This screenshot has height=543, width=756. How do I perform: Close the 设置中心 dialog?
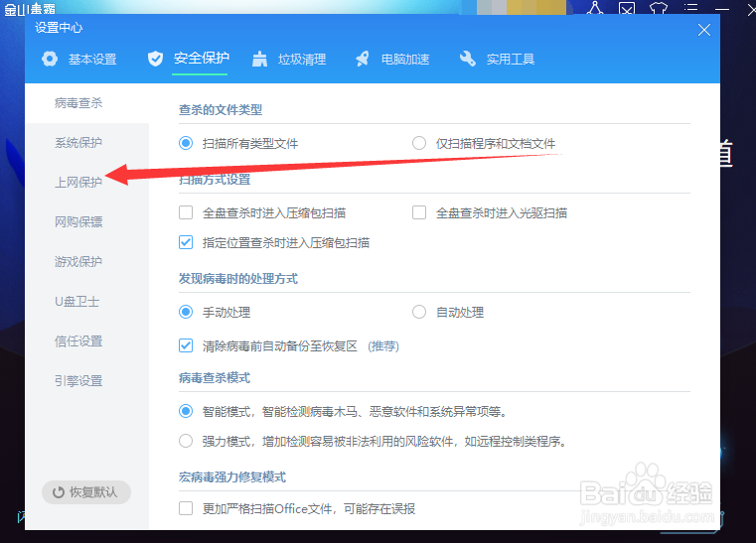[x=704, y=30]
